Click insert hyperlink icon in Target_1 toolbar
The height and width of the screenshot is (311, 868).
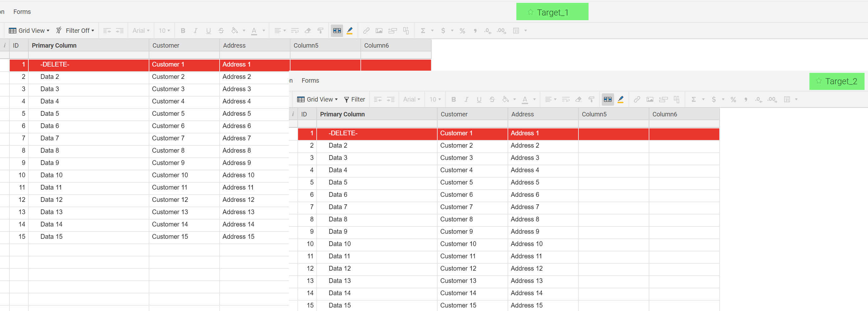[366, 31]
